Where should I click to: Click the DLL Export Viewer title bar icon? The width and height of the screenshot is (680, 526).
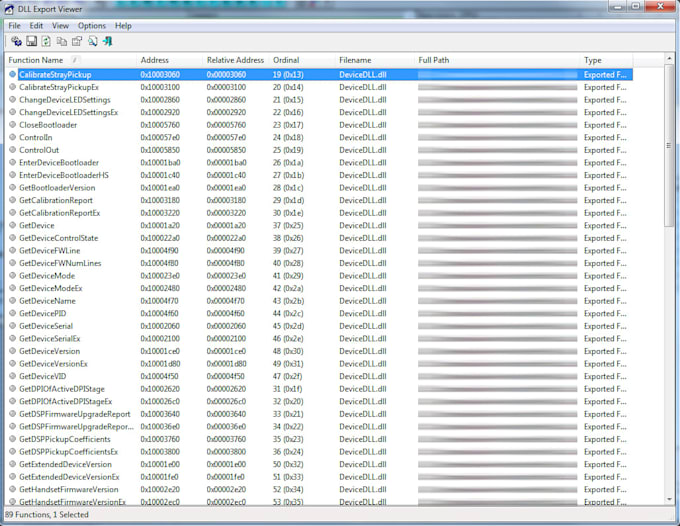point(9,9)
